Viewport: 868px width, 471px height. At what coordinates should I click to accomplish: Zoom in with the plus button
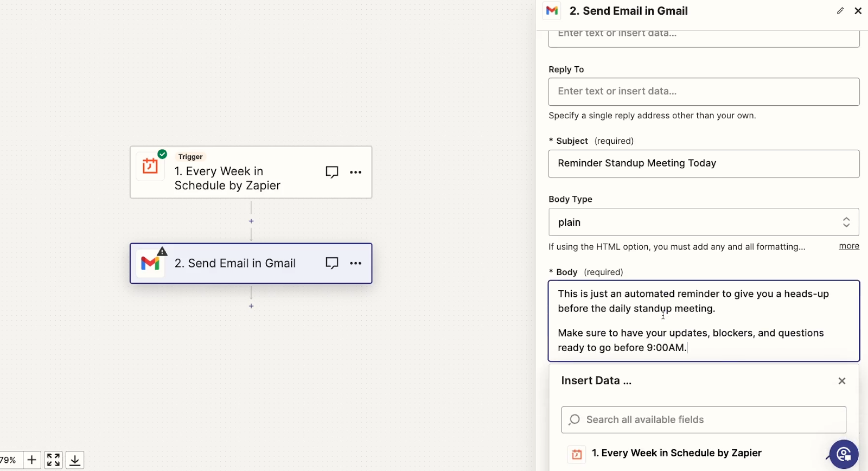pyautogui.click(x=32, y=460)
